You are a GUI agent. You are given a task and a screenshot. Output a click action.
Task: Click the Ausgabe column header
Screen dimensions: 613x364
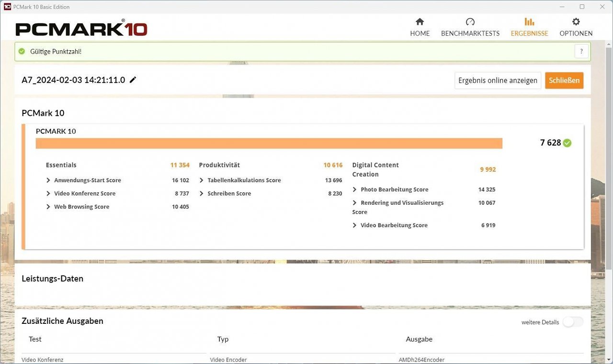pyautogui.click(x=419, y=339)
